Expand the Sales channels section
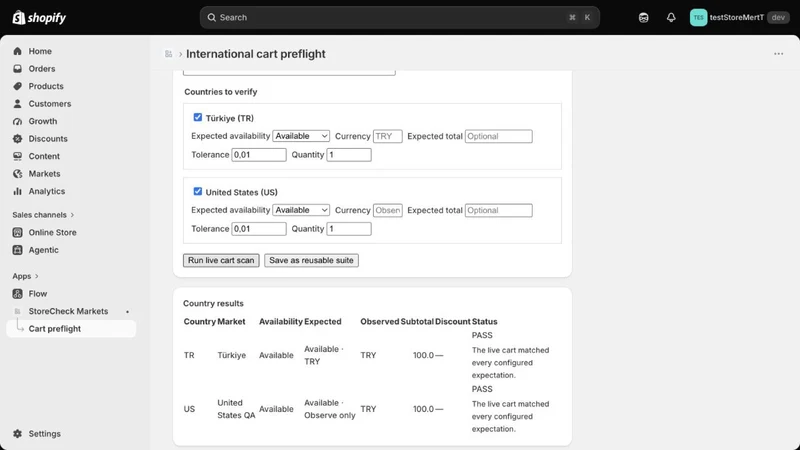 [43, 215]
